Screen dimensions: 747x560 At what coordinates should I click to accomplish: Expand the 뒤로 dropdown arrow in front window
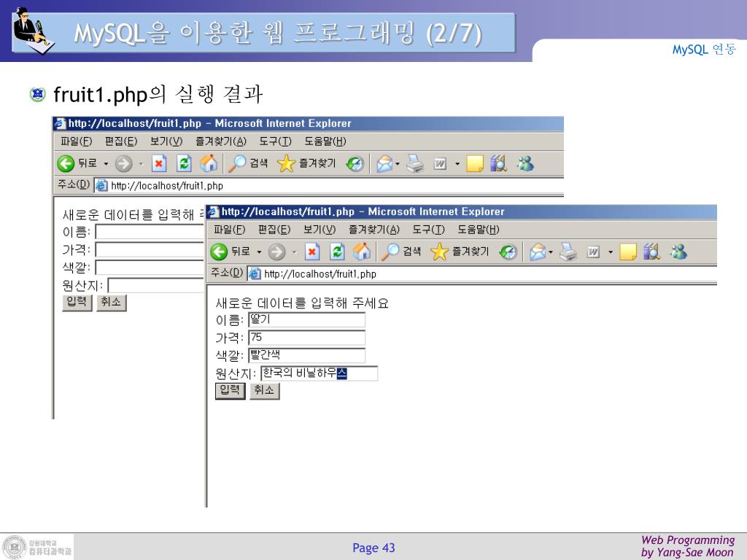click(259, 252)
